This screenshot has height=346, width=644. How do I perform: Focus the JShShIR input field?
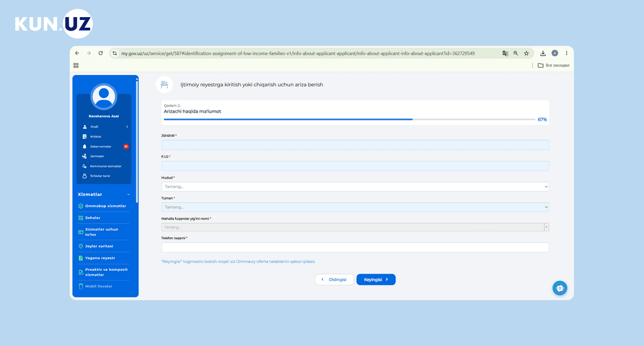(x=355, y=145)
